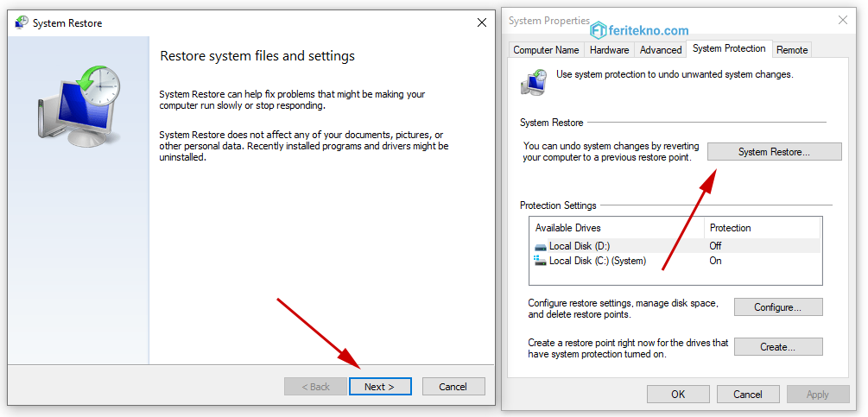Screen dimensions: 868x417
Task: Cancel the System Restore wizard
Action: click(x=453, y=387)
